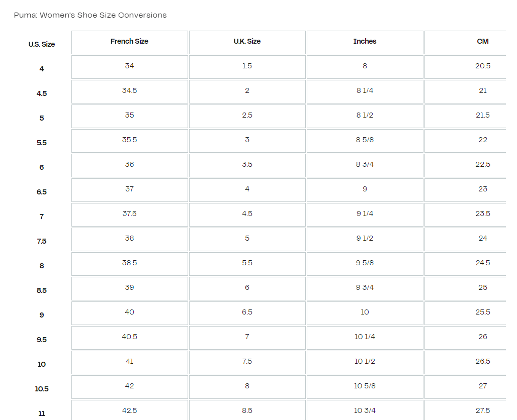Click the U.S. size 10.5 row label
The width and height of the screenshot is (517, 420).
[42, 389]
